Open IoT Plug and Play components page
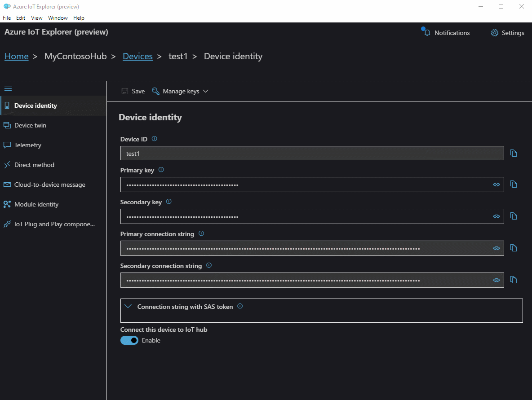Viewport: 532px width, 400px height. click(x=53, y=224)
